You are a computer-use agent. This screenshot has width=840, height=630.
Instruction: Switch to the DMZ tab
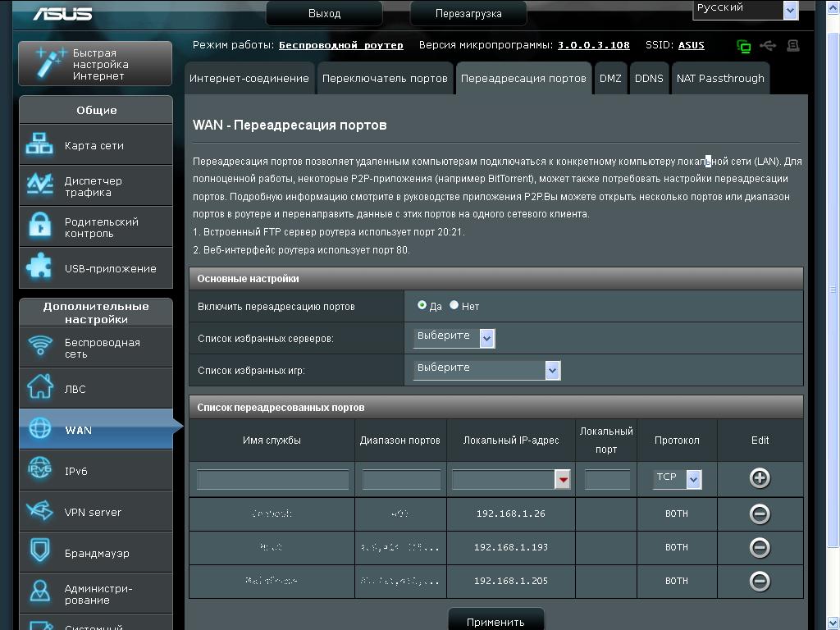click(x=609, y=79)
